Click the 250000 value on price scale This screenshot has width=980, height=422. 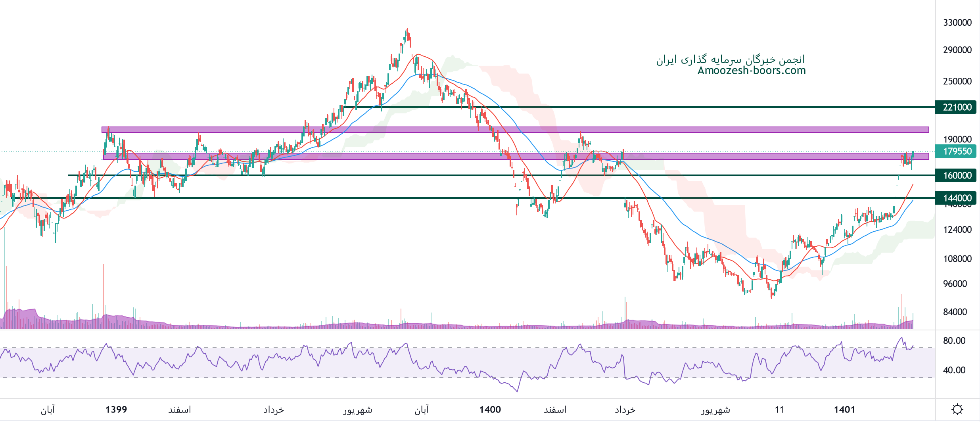click(957, 81)
